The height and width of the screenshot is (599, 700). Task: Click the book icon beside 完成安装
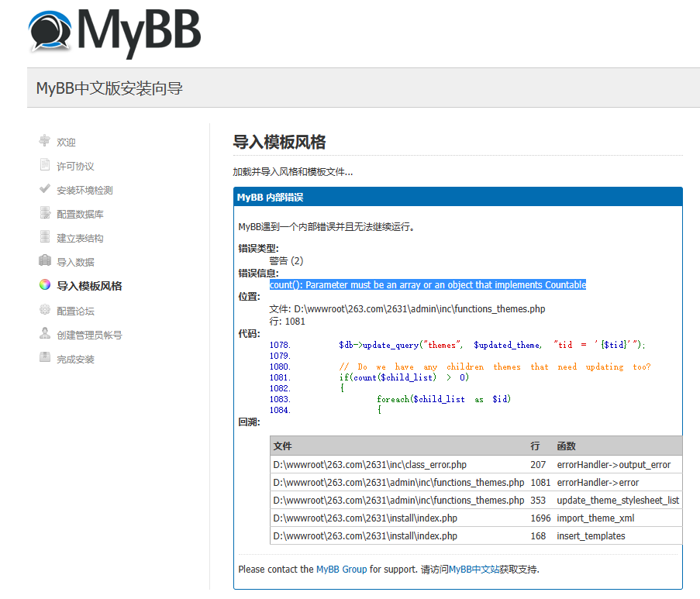coord(44,357)
